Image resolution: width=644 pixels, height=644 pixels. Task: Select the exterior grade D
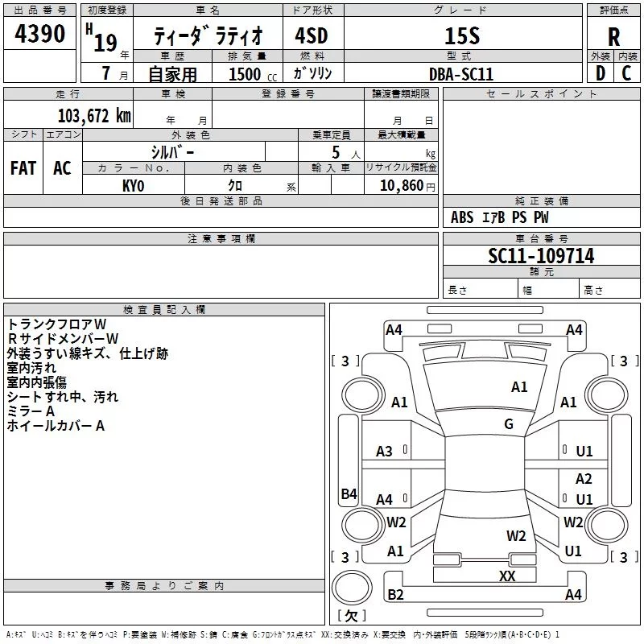coord(601,73)
